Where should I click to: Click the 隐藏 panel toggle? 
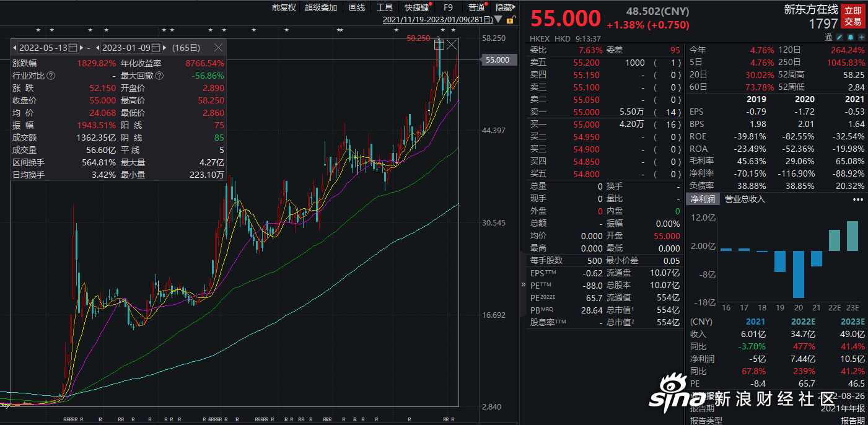coord(506,7)
